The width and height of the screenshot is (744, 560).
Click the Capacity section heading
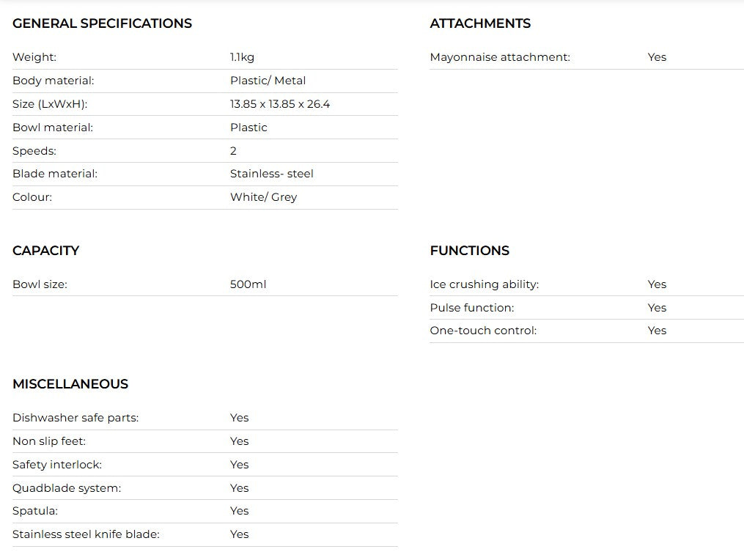click(45, 251)
